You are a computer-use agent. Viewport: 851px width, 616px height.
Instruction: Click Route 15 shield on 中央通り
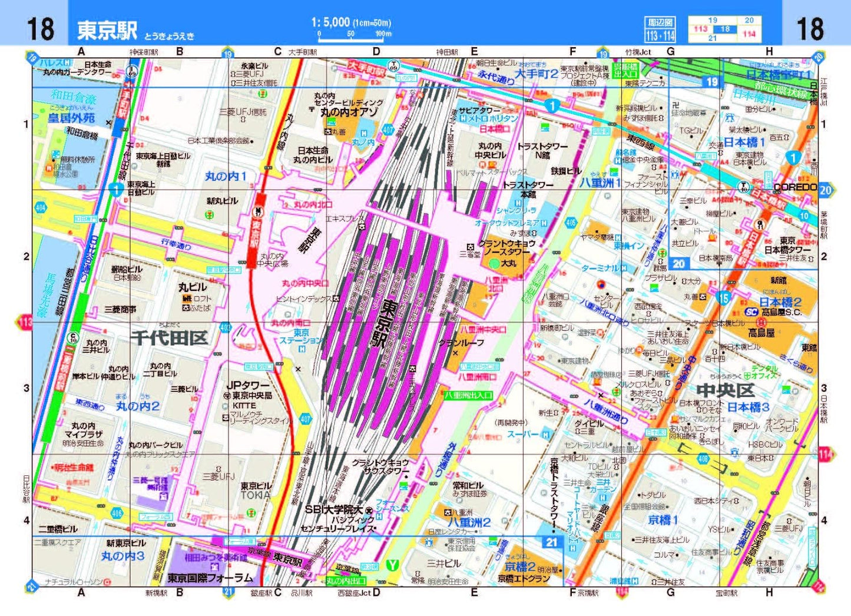click(723, 298)
